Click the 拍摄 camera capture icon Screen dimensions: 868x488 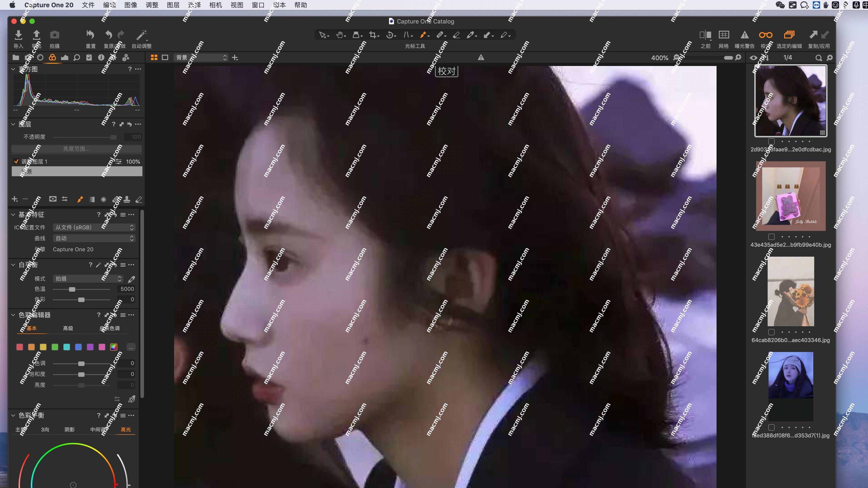point(54,35)
